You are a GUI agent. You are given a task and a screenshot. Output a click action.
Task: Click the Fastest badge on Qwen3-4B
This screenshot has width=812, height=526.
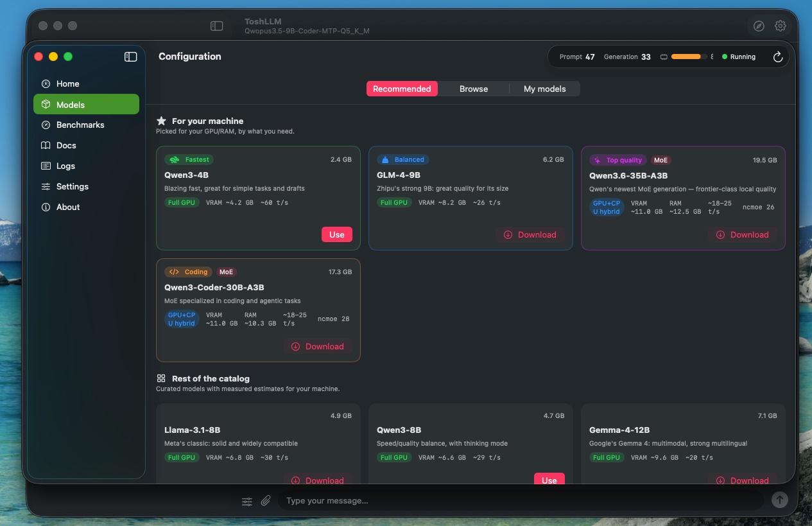[x=189, y=159]
